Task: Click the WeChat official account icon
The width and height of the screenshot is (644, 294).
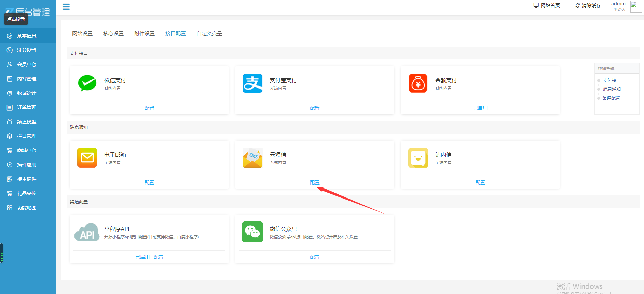Action: [252, 232]
